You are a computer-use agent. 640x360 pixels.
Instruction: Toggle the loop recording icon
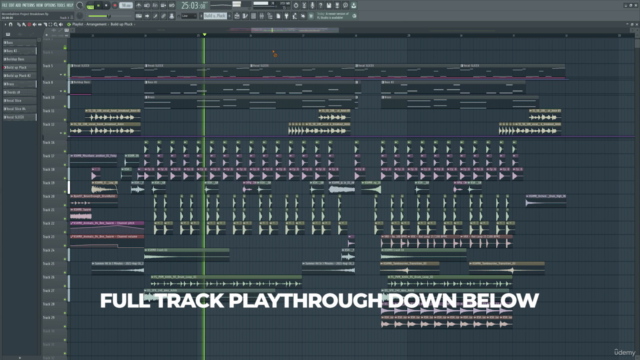(171, 5)
